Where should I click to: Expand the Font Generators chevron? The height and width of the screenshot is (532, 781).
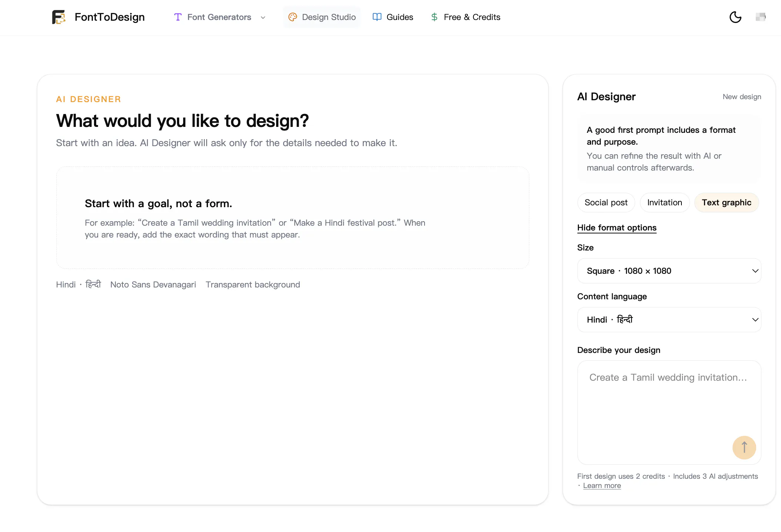pos(263,17)
